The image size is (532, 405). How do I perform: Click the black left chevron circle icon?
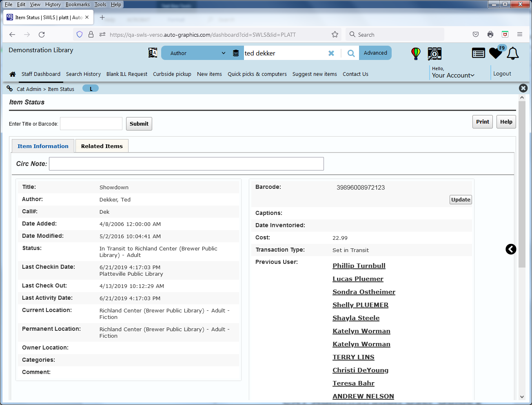pos(511,249)
